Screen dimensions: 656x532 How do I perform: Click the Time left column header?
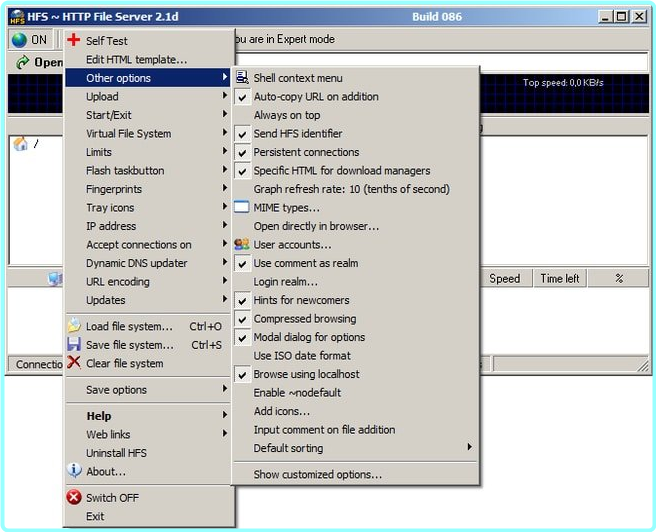[559, 279]
